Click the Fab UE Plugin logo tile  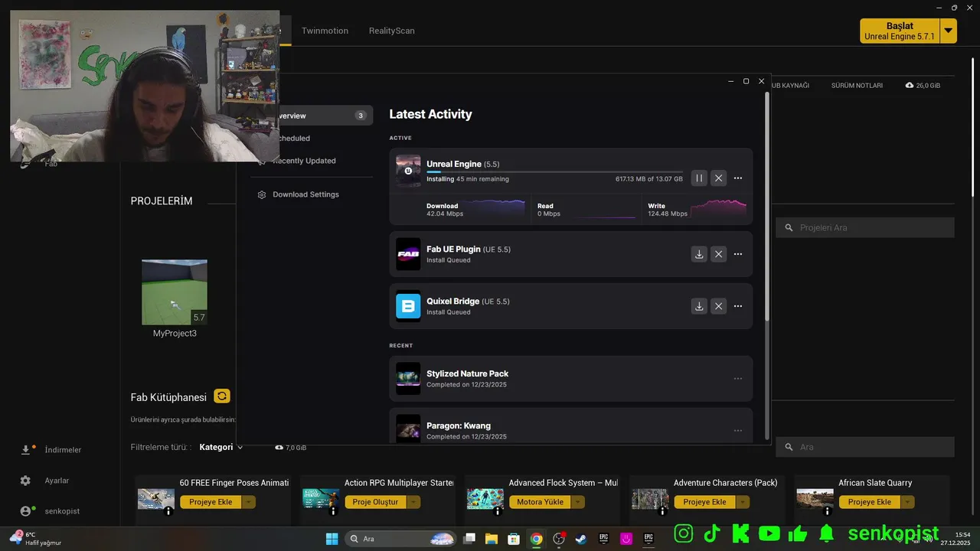[408, 254]
